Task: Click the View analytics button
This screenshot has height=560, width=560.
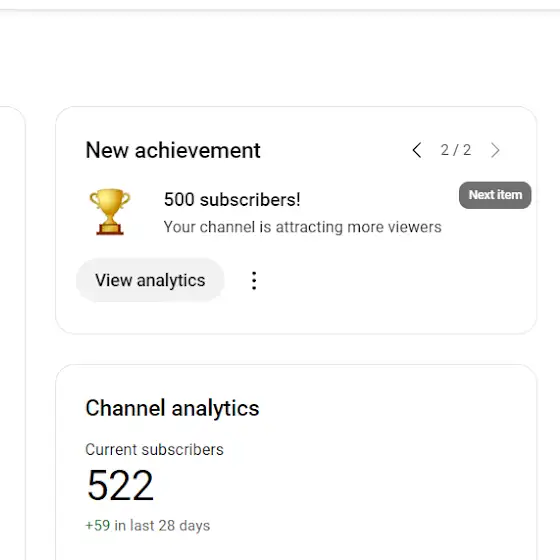Action: pyautogui.click(x=150, y=280)
